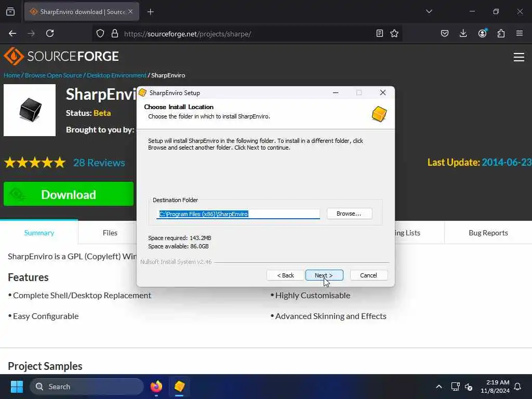Toggle reader view icon in address bar

(x=380, y=33)
